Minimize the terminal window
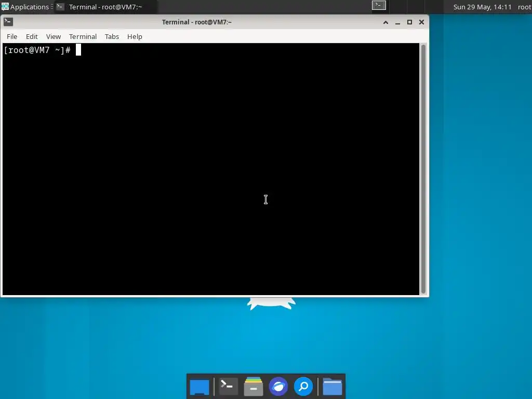Viewport: 532px width, 399px height. click(x=397, y=22)
